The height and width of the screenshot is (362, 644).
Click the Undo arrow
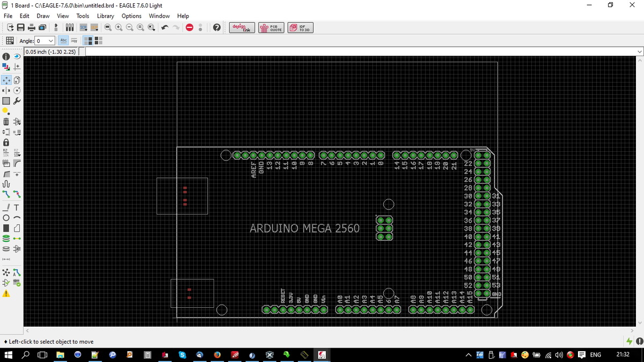tap(165, 27)
